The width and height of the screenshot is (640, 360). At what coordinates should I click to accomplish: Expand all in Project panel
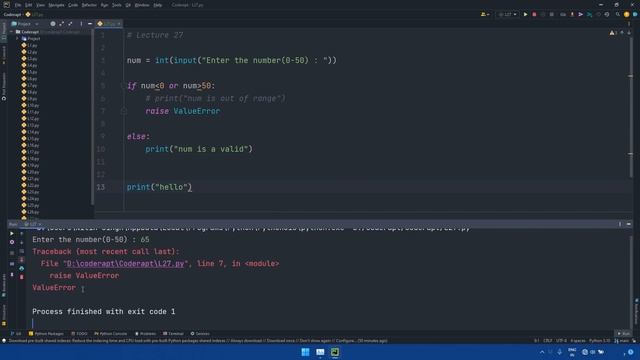[x=61, y=24]
